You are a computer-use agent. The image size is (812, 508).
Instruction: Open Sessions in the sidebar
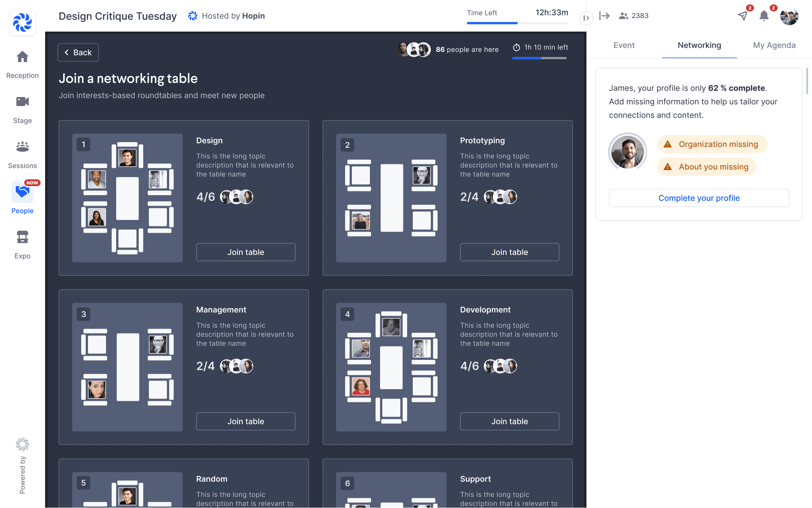(23, 147)
